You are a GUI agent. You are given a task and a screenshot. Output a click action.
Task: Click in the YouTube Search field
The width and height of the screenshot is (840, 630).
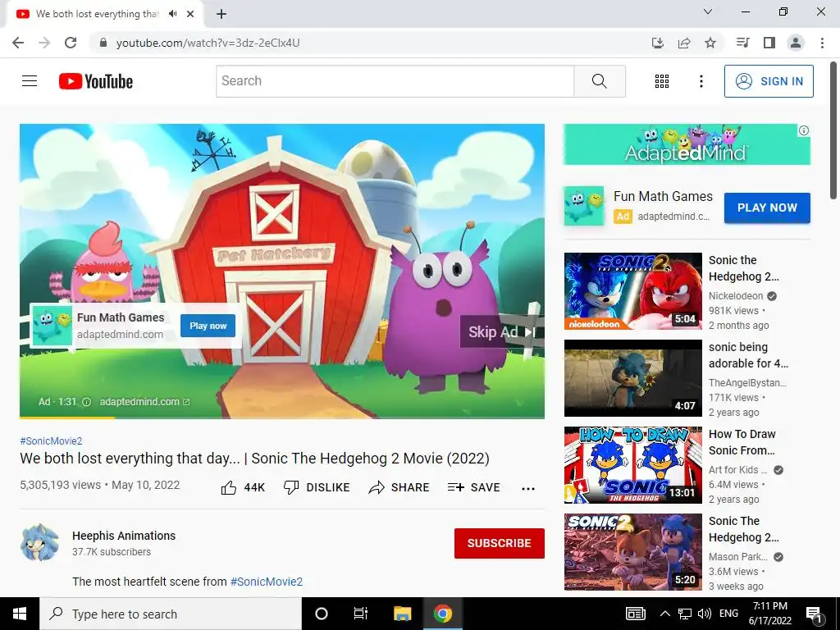coord(395,81)
